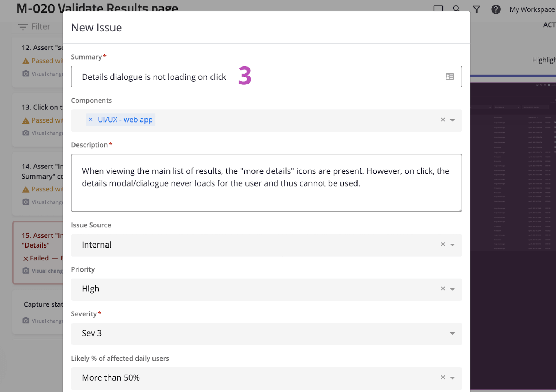This screenshot has height=392, width=557.
Task: Open the help question mark icon
Action: [x=496, y=9]
